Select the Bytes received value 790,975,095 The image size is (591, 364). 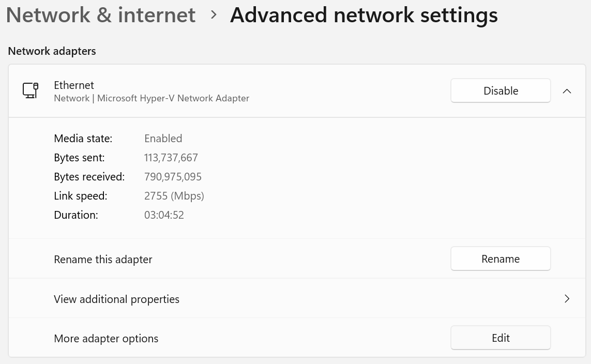[173, 177]
